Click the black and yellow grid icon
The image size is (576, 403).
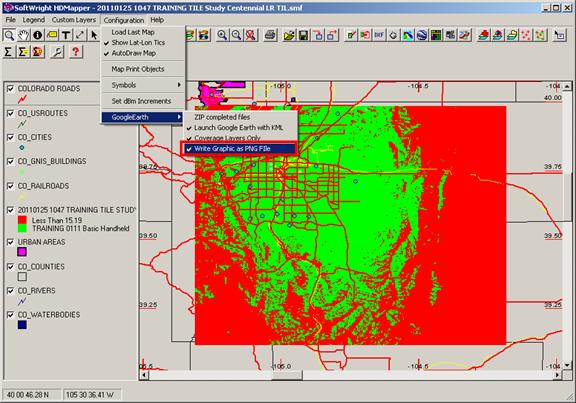tap(436, 35)
